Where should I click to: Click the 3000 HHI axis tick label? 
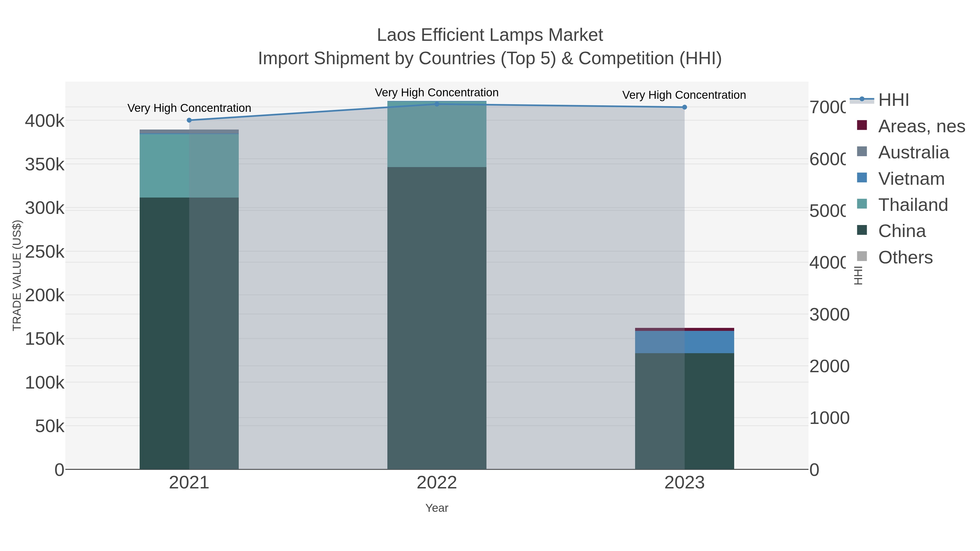tap(829, 315)
